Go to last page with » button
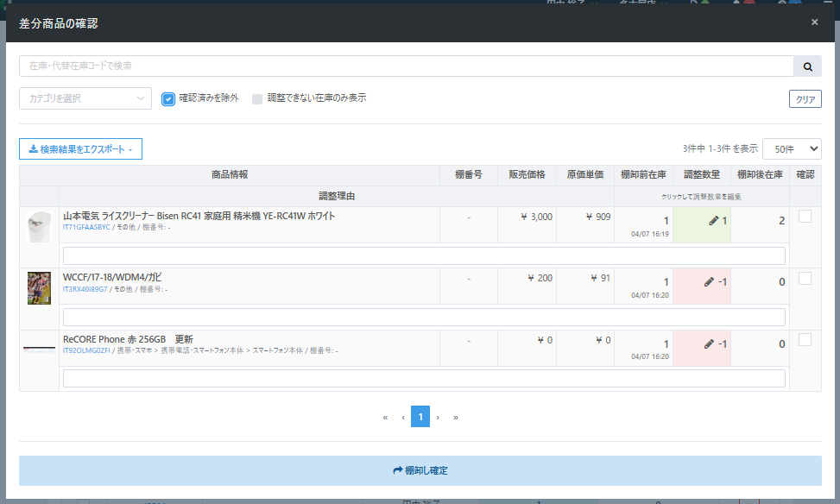 coord(455,417)
